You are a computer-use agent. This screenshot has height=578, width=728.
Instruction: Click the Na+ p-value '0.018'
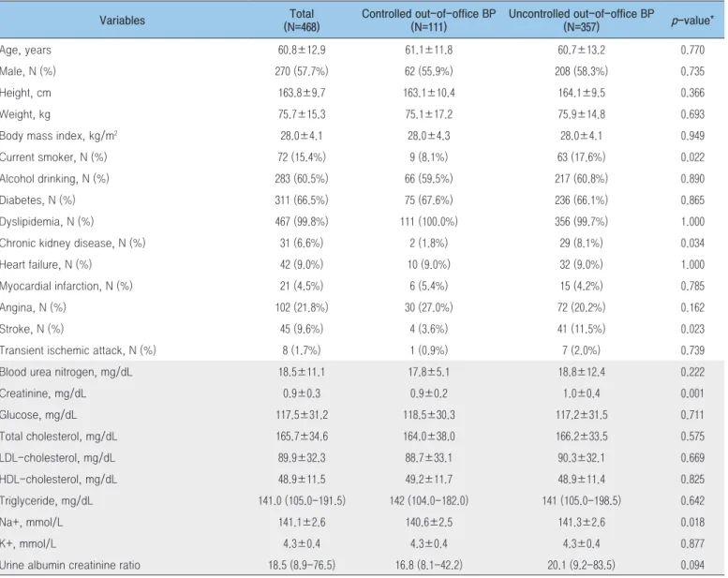(x=692, y=523)
